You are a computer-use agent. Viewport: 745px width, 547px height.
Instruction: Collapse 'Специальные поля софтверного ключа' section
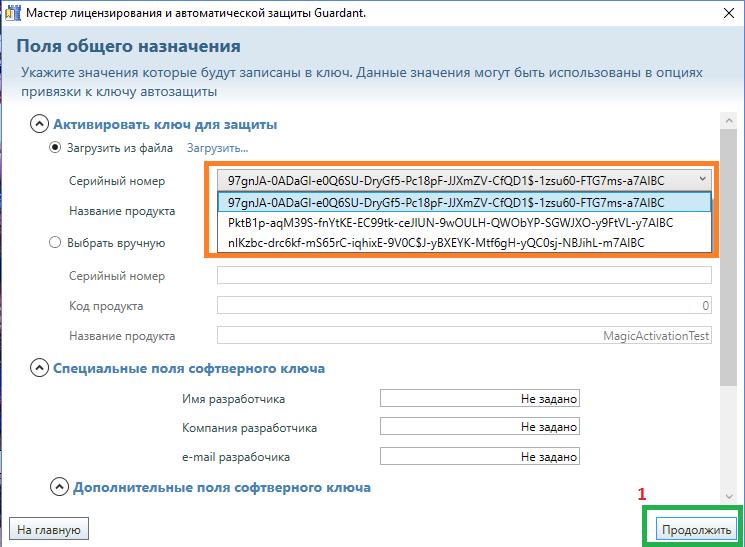(39, 368)
